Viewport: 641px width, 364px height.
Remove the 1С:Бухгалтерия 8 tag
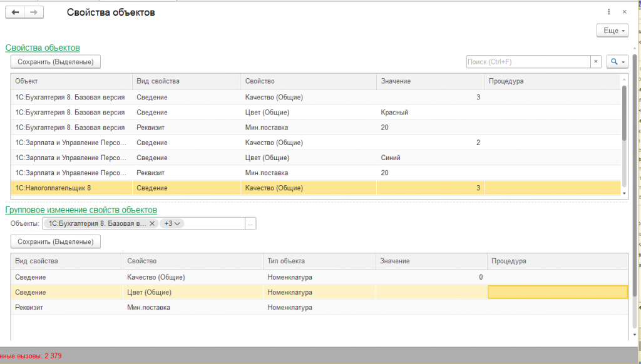pos(151,223)
